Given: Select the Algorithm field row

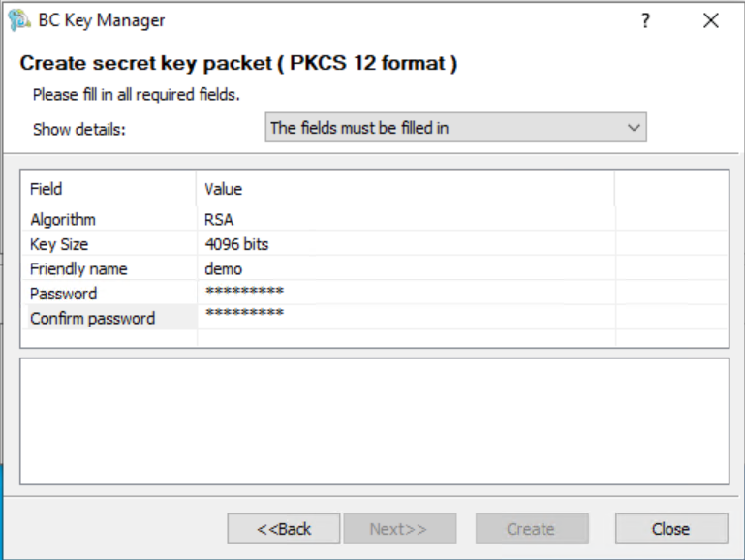Looking at the screenshot, I should (x=63, y=219).
